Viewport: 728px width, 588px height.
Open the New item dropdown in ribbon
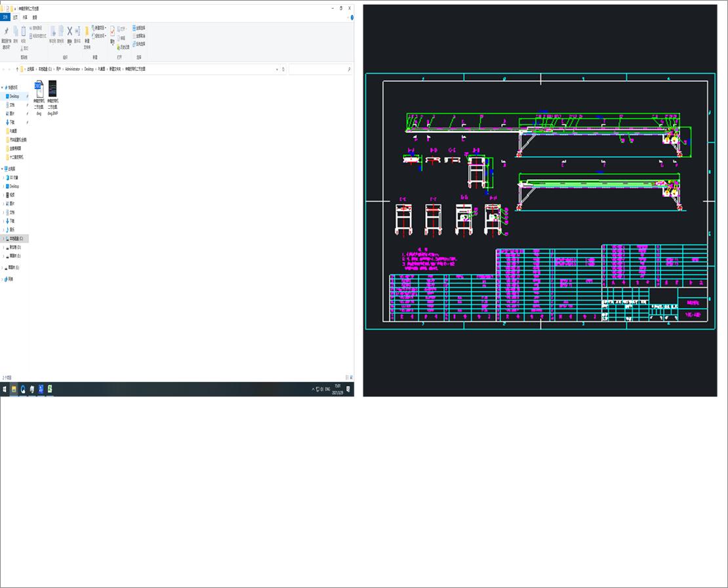99,28
